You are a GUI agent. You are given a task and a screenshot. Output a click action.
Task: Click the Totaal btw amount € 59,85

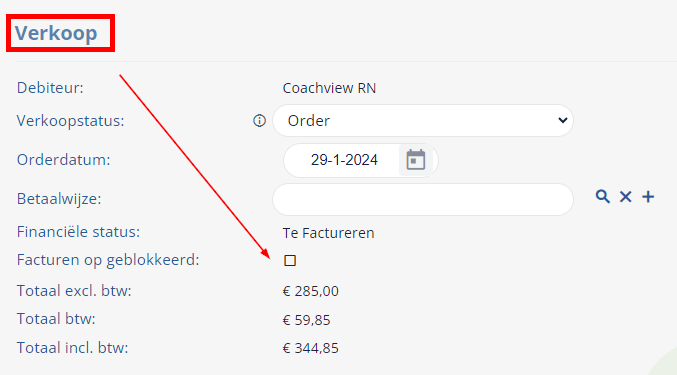tap(307, 320)
